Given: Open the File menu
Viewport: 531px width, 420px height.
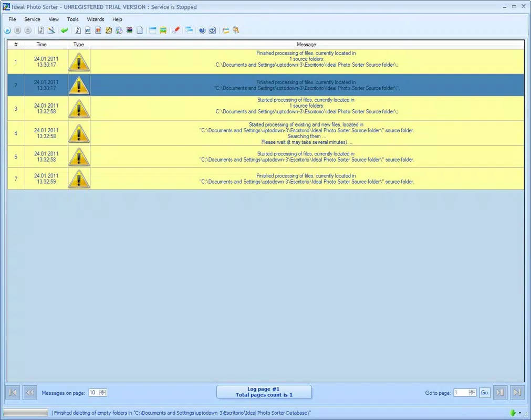Looking at the screenshot, I should pos(12,19).
